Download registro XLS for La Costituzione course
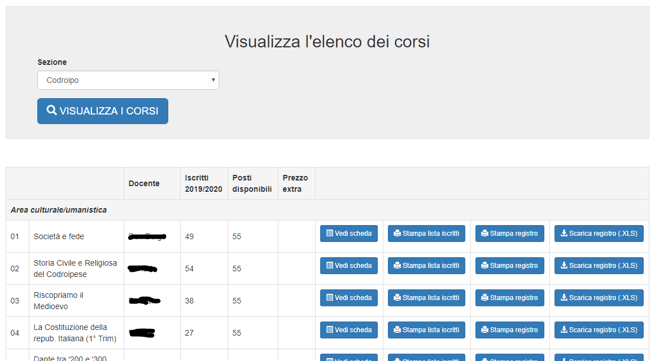655x361 pixels. click(599, 330)
